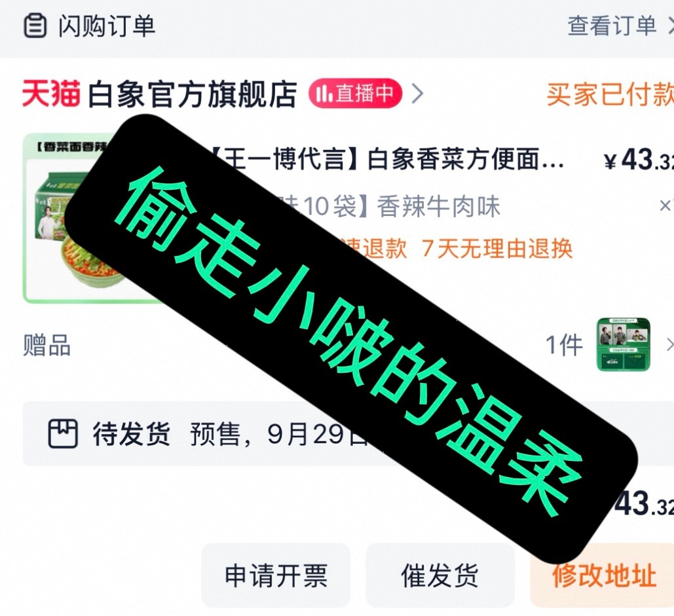
Task: Click the 申请开票 button
Action: coord(276,575)
